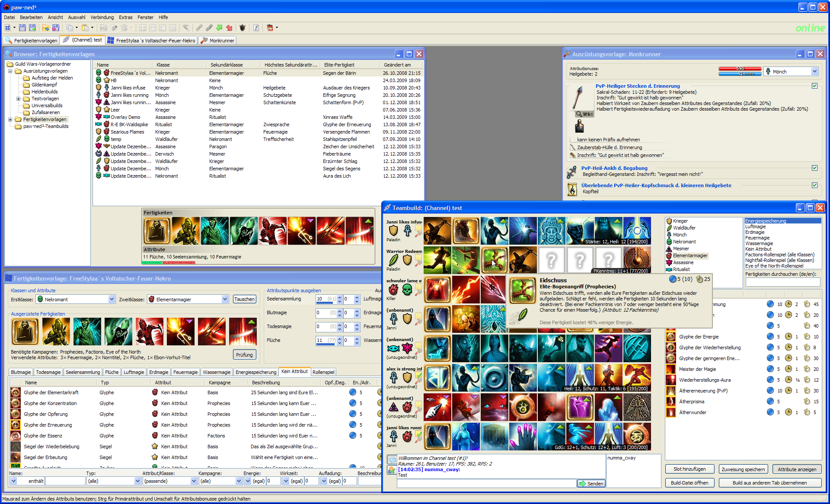Click the chat message input field
The image size is (830, 504).
486,484
